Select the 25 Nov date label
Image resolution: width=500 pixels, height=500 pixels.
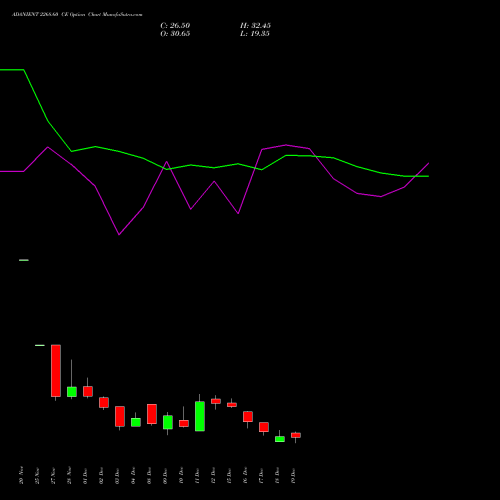(37, 475)
